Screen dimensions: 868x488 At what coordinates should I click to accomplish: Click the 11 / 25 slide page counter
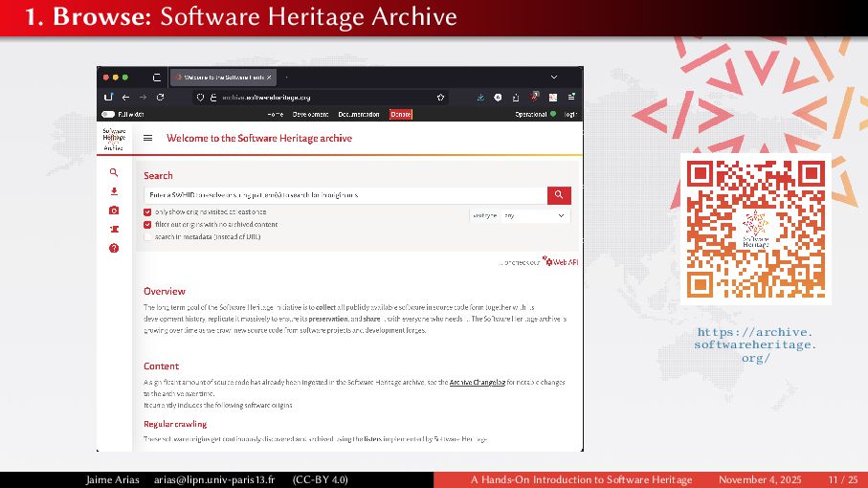coord(843,479)
